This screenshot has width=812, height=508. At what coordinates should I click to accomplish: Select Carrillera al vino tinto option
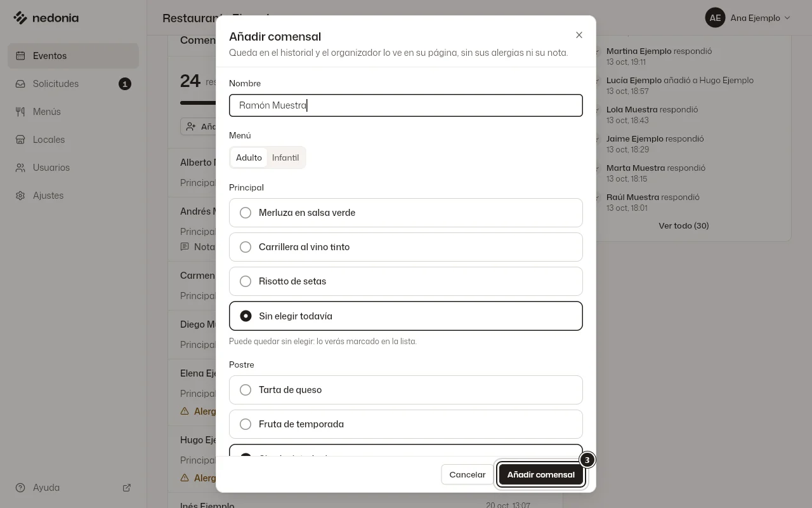point(406,247)
